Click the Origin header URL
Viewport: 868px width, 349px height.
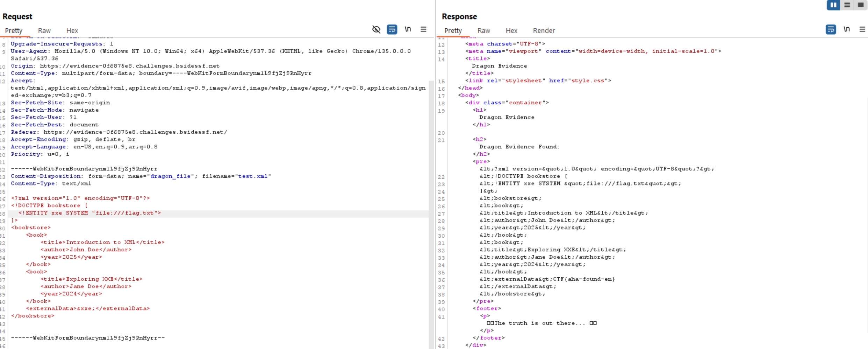point(130,66)
